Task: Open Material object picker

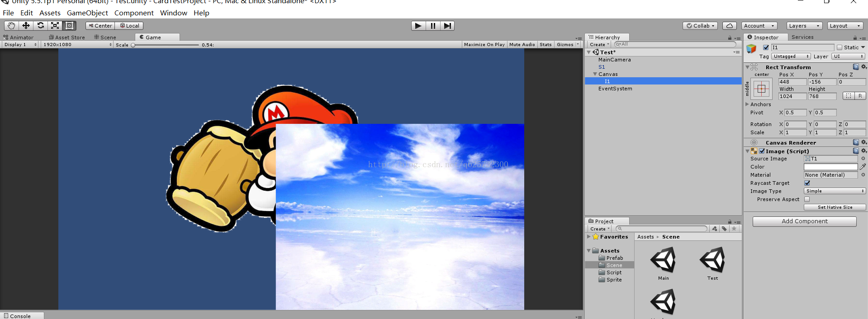Action: (x=863, y=175)
